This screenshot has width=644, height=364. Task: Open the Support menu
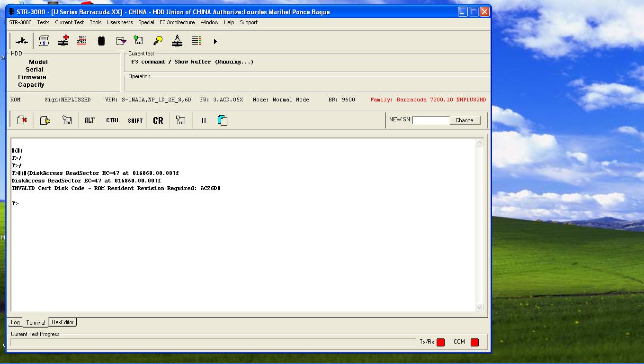click(x=249, y=22)
